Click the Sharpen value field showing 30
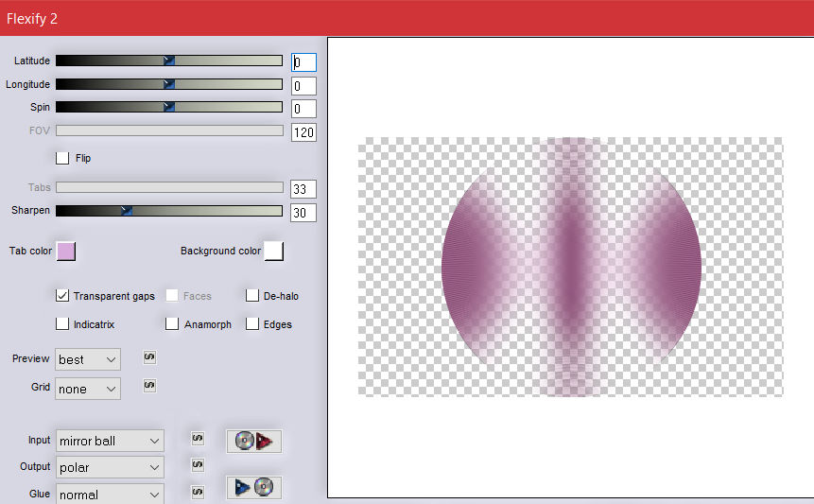 [x=303, y=213]
